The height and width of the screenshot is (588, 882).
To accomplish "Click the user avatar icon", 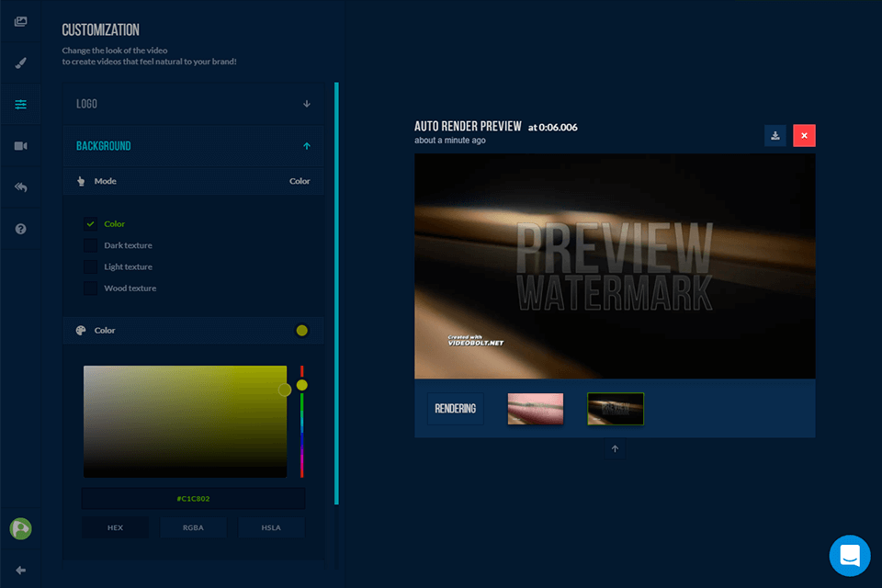I will tap(20, 528).
